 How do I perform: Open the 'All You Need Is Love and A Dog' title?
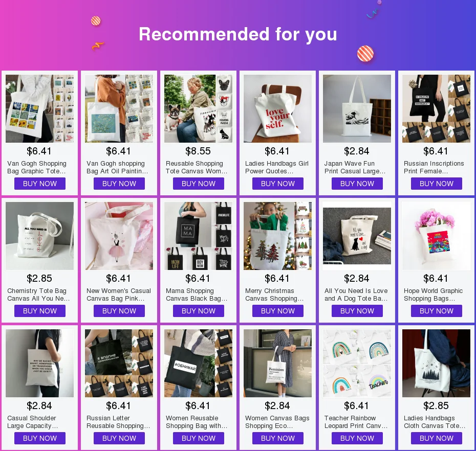pos(356,295)
